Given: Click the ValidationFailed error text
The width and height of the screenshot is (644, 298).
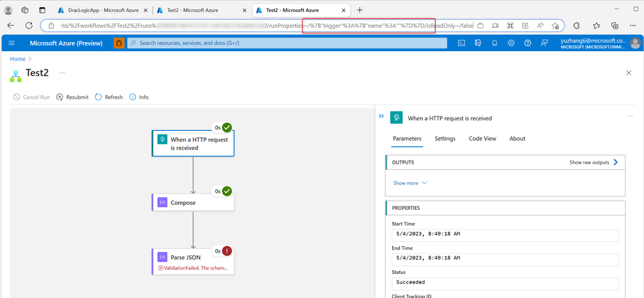Looking at the screenshot, I should pyautogui.click(x=193, y=268).
